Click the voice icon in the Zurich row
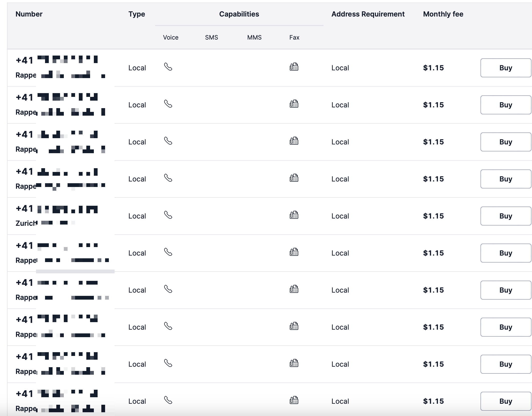The width and height of the screenshot is (532, 416). [168, 215]
